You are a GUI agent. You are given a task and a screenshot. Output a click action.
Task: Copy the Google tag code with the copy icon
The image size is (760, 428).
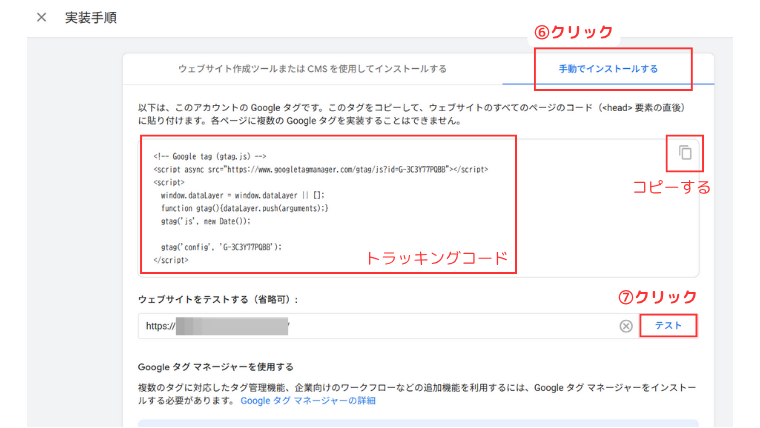click(x=685, y=153)
